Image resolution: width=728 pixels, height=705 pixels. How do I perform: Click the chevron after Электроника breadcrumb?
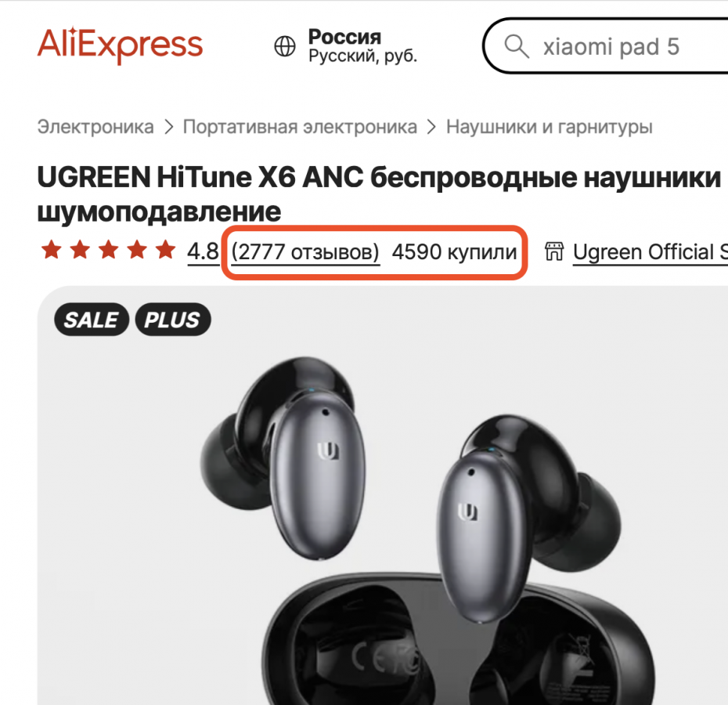pos(168,127)
